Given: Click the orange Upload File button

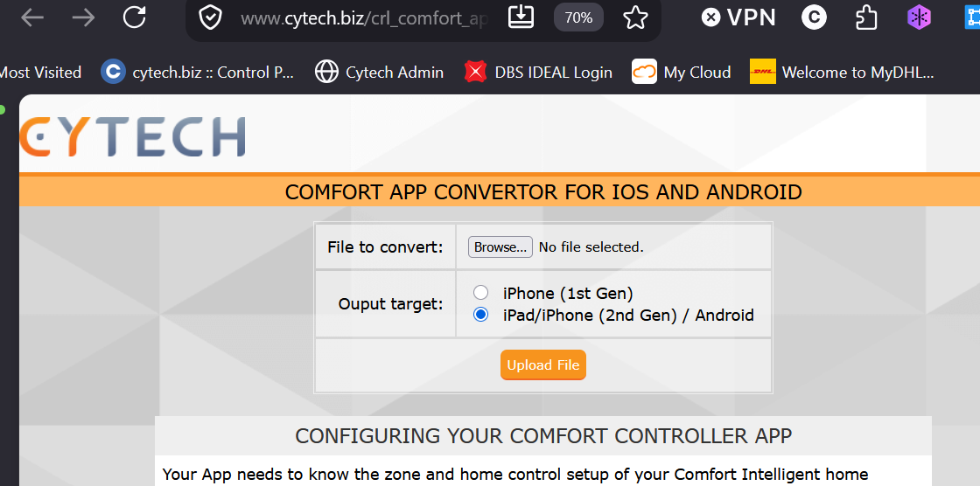Looking at the screenshot, I should [543, 364].
